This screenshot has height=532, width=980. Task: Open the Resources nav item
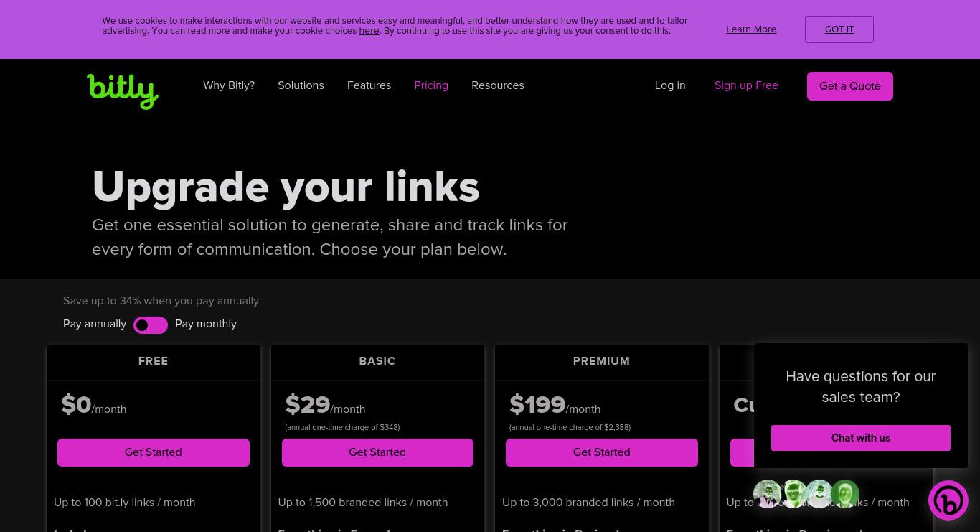(x=498, y=85)
